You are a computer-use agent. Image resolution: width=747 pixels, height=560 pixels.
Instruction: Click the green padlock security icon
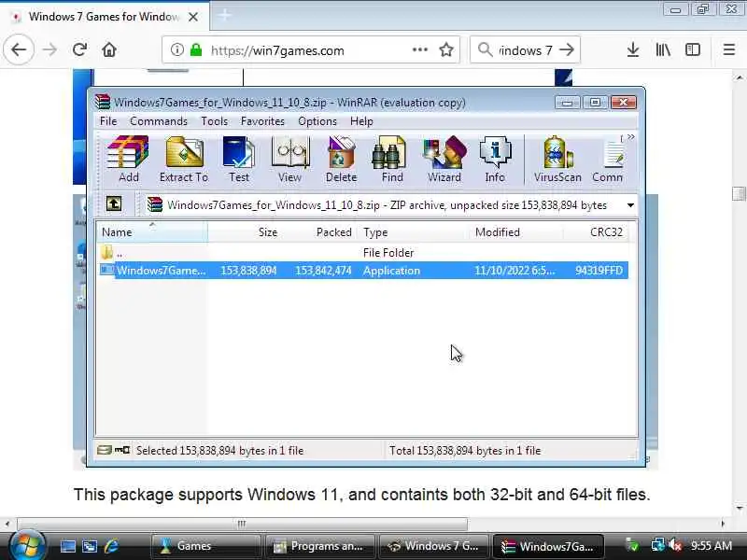(196, 49)
